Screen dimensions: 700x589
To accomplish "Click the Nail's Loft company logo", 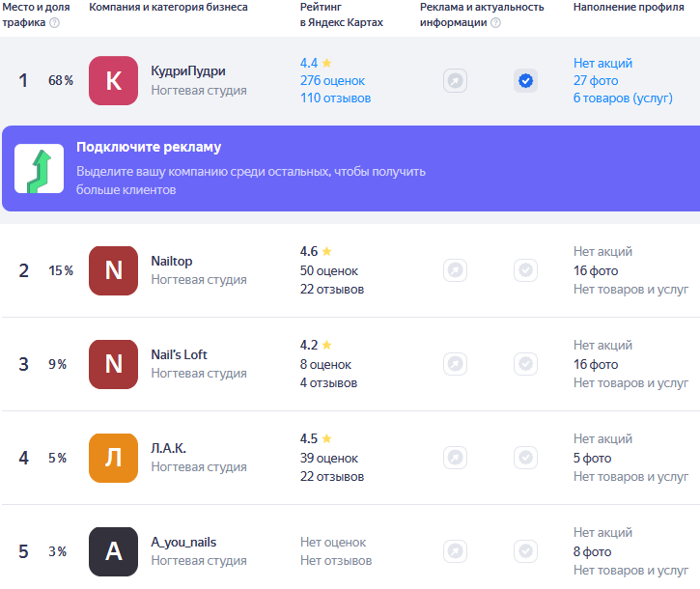I will coord(113,364).
